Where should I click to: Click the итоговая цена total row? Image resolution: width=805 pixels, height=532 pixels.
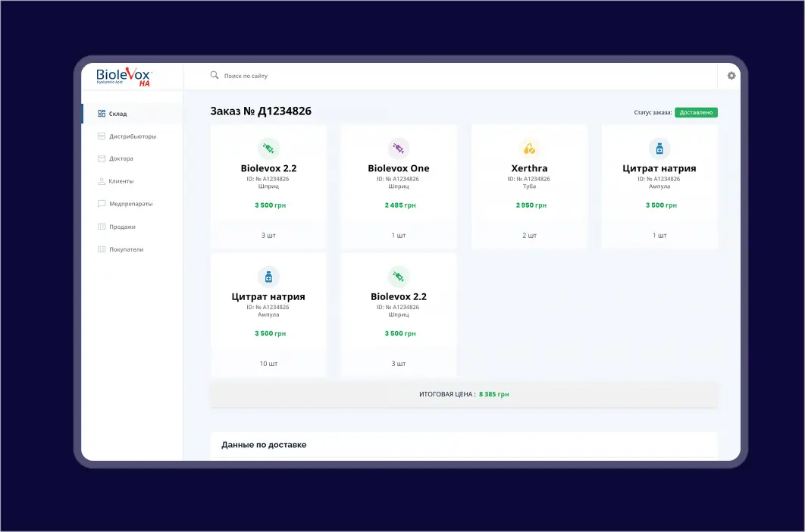click(x=464, y=394)
